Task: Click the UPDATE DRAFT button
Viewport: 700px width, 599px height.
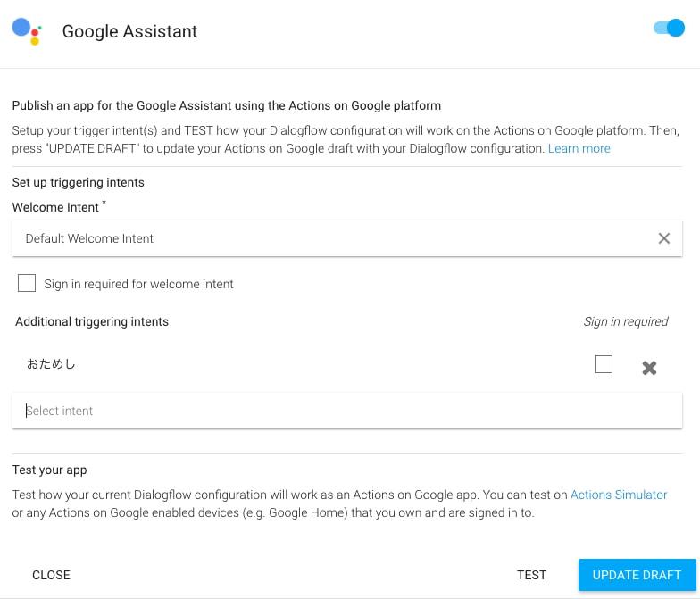Action: (637, 575)
